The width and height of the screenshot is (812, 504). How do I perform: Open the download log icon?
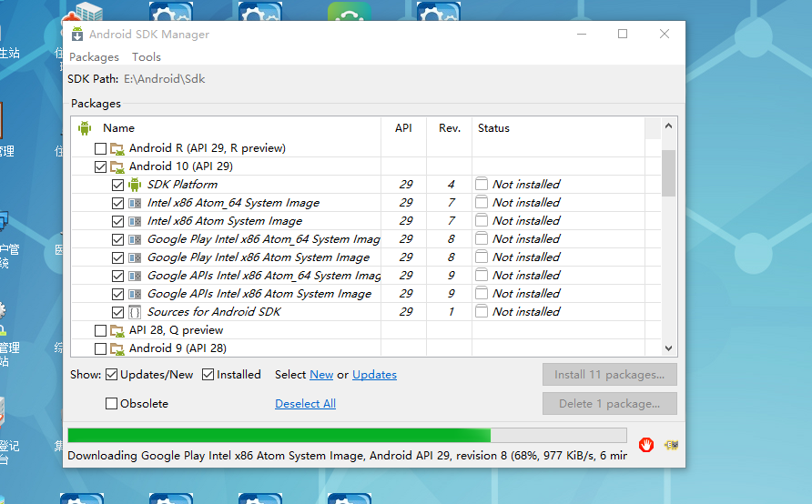point(672,445)
